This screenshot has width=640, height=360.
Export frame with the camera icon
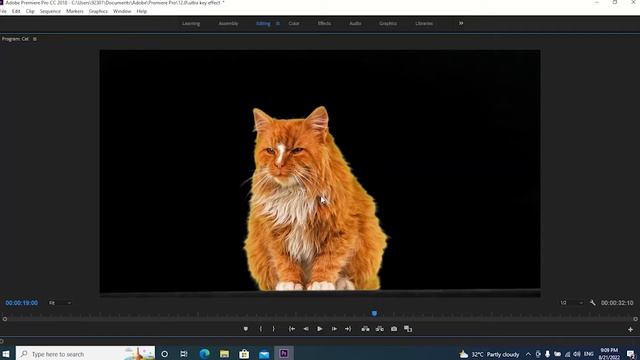[x=394, y=329]
